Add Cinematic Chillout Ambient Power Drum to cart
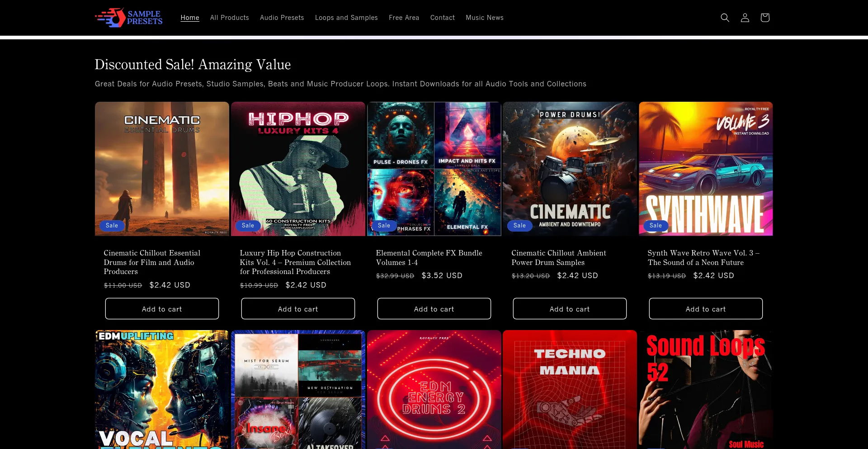Image resolution: width=868 pixels, height=449 pixels. coord(570,309)
